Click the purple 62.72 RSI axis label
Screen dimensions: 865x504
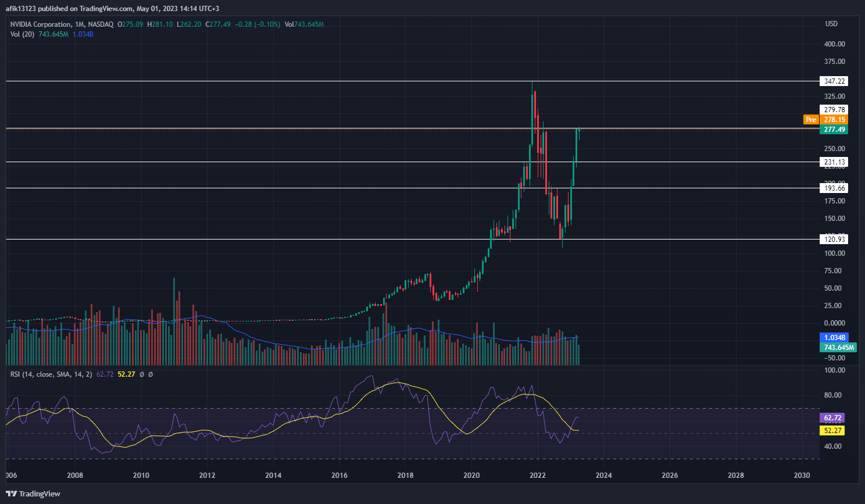click(x=832, y=418)
